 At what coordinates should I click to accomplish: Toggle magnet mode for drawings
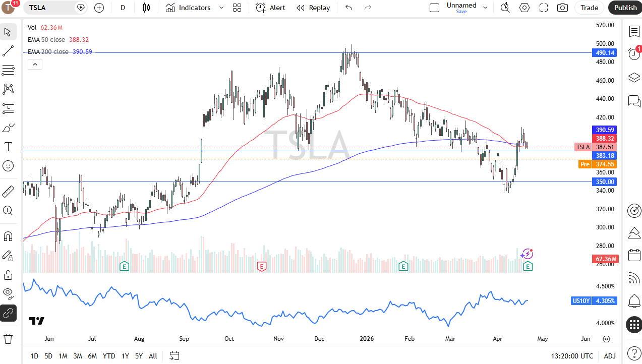click(x=8, y=236)
